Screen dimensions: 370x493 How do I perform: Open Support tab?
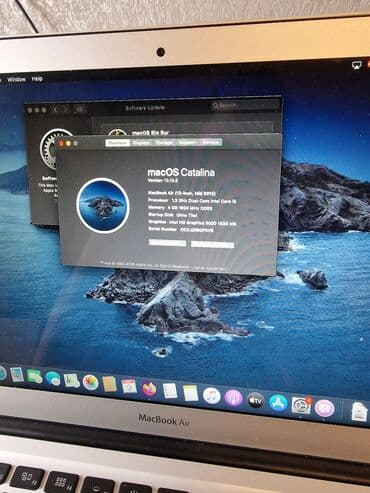(x=187, y=142)
